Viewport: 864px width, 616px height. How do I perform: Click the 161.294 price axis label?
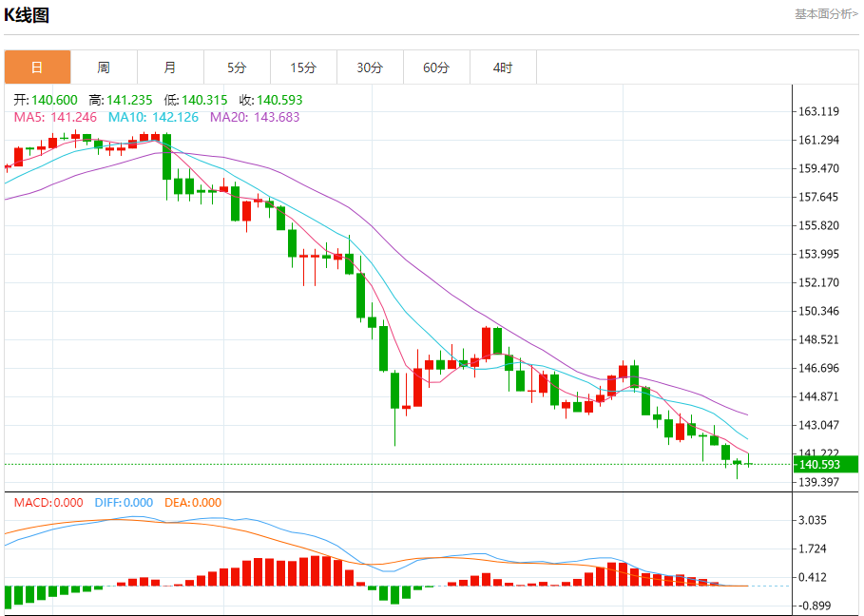pyautogui.click(x=818, y=140)
